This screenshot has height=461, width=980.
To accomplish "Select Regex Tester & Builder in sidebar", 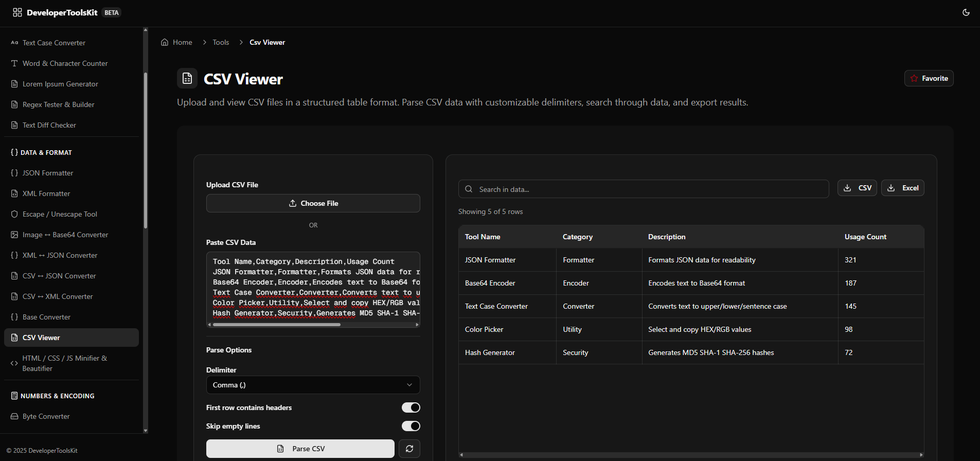I will point(58,104).
